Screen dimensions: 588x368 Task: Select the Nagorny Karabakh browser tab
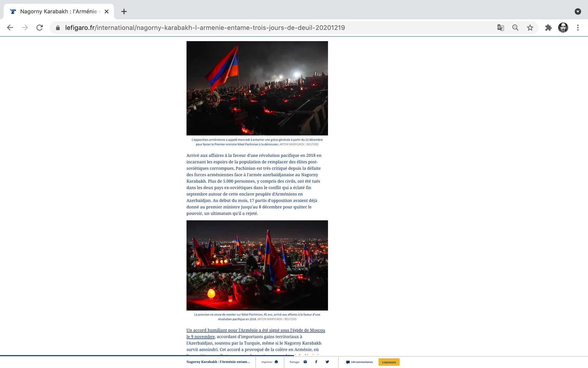click(58, 11)
